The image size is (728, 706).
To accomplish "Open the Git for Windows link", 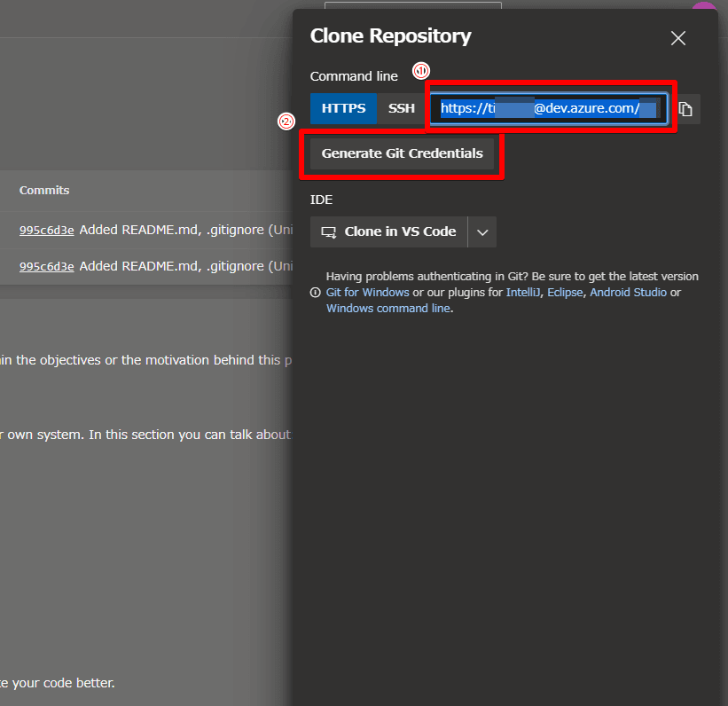I will point(367,293).
